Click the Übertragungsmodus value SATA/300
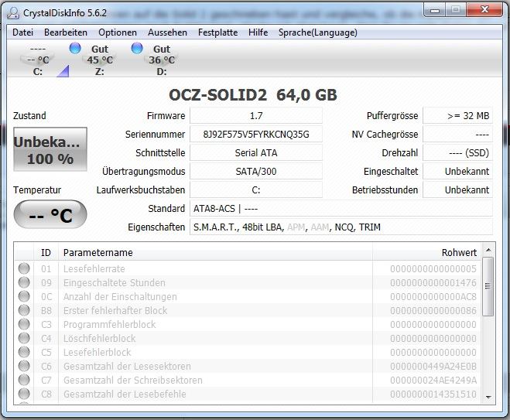The height and width of the screenshot is (420, 510). (256, 171)
